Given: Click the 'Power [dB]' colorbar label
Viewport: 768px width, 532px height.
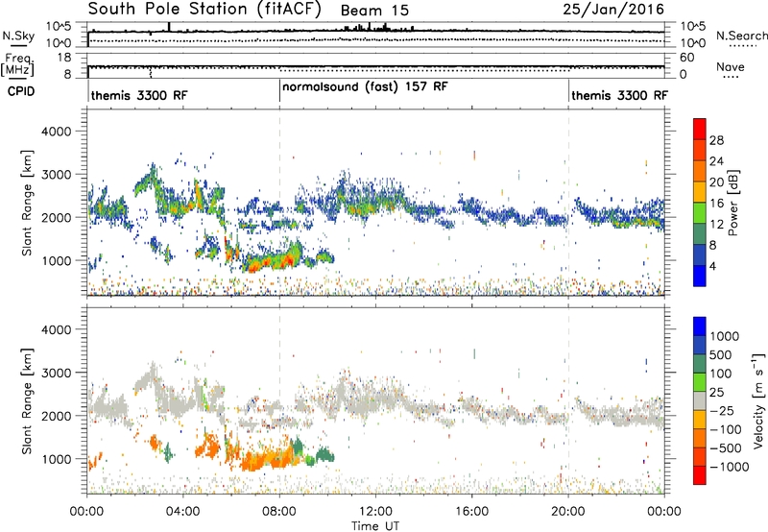Looking at the screenshot, I should [x=733, y=203].
